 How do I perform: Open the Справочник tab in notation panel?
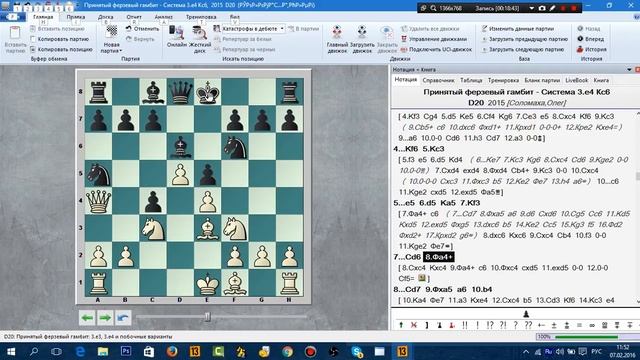438,80
